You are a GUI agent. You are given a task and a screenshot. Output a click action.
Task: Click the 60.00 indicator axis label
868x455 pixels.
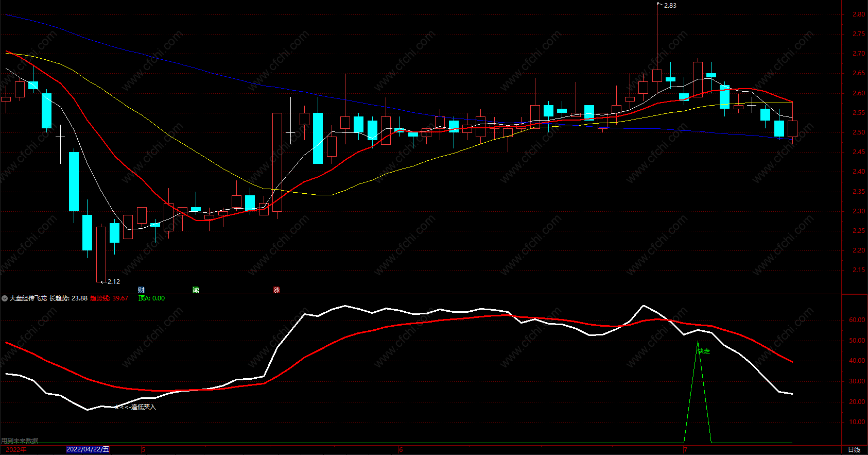tap(857, 320)
